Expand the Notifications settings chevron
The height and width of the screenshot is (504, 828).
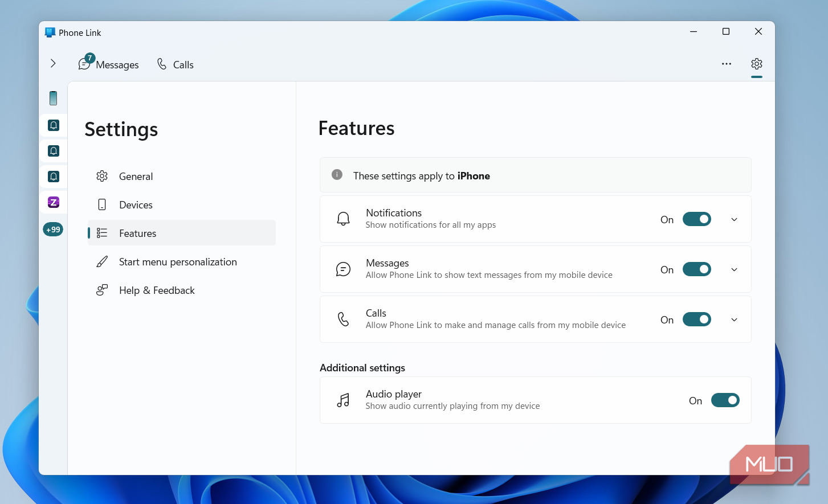[734, 220]
